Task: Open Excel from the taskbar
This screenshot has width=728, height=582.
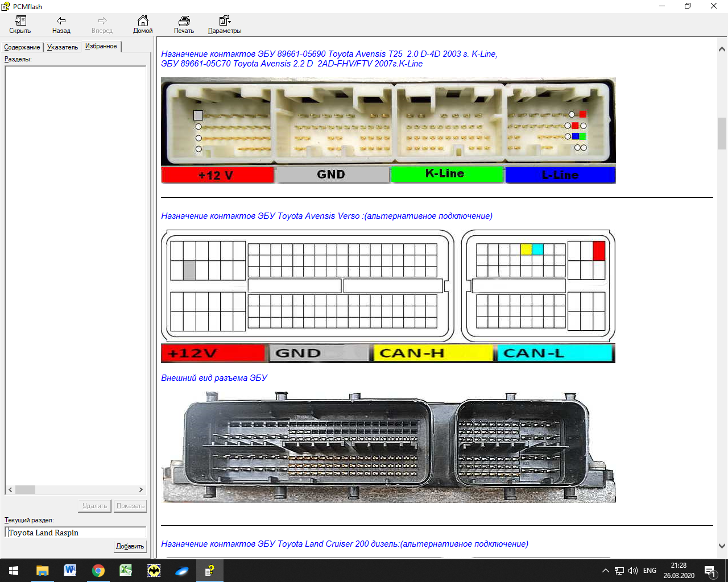Action: pyautogui.click(x=126, y=570)
